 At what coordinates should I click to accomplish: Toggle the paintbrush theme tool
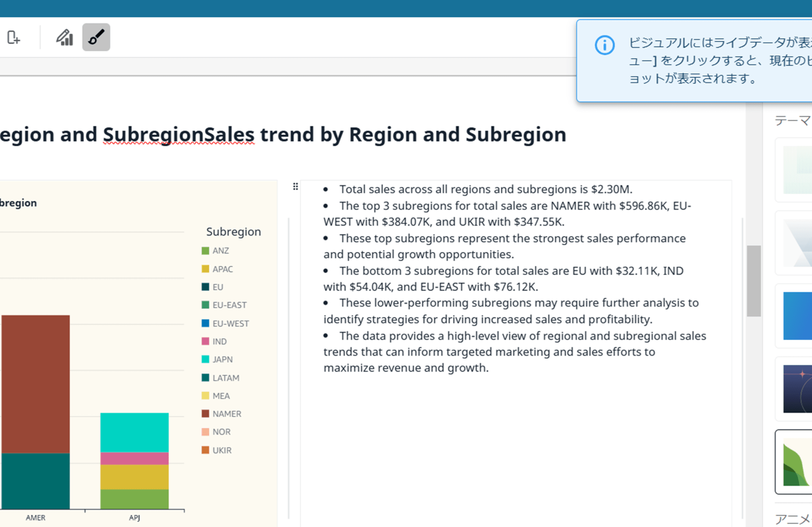(x=96, y=37)
